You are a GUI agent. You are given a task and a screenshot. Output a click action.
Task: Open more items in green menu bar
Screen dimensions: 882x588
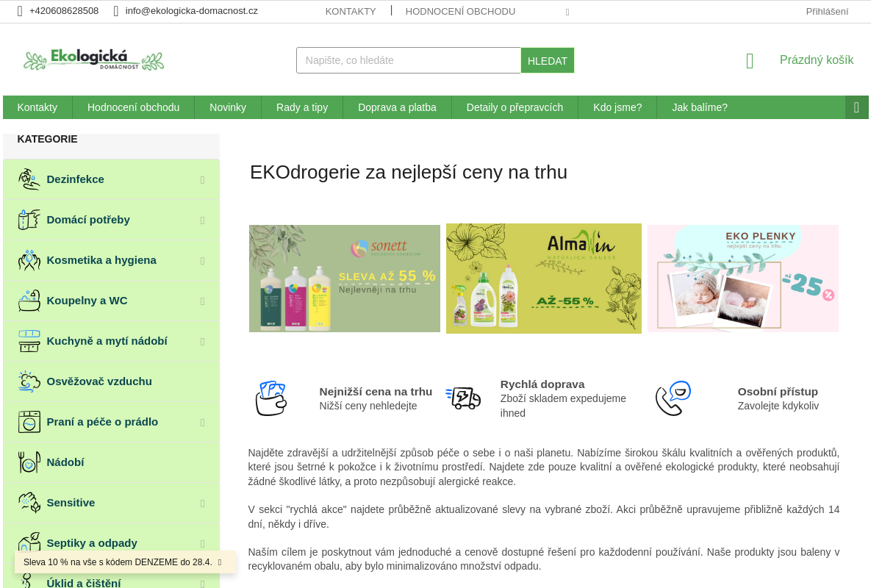pos(856,107)
